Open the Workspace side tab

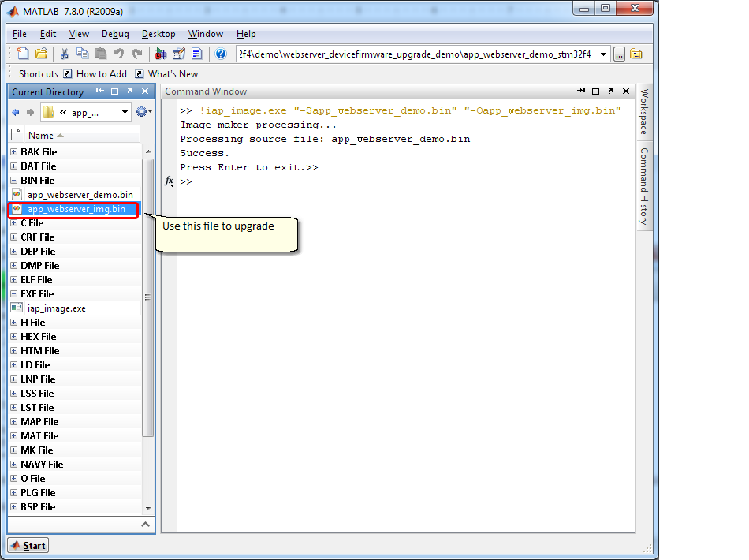644,112
